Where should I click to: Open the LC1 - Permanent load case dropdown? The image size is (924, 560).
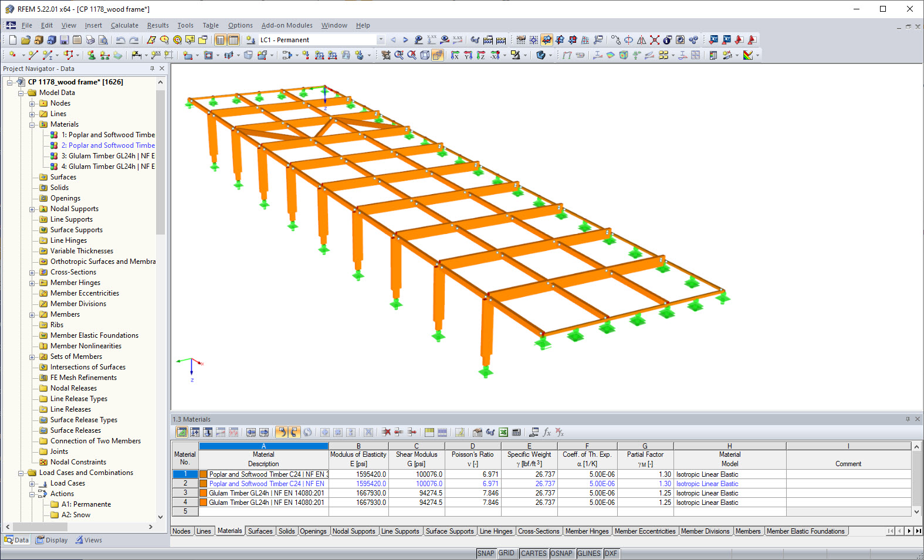coord(381,40)
